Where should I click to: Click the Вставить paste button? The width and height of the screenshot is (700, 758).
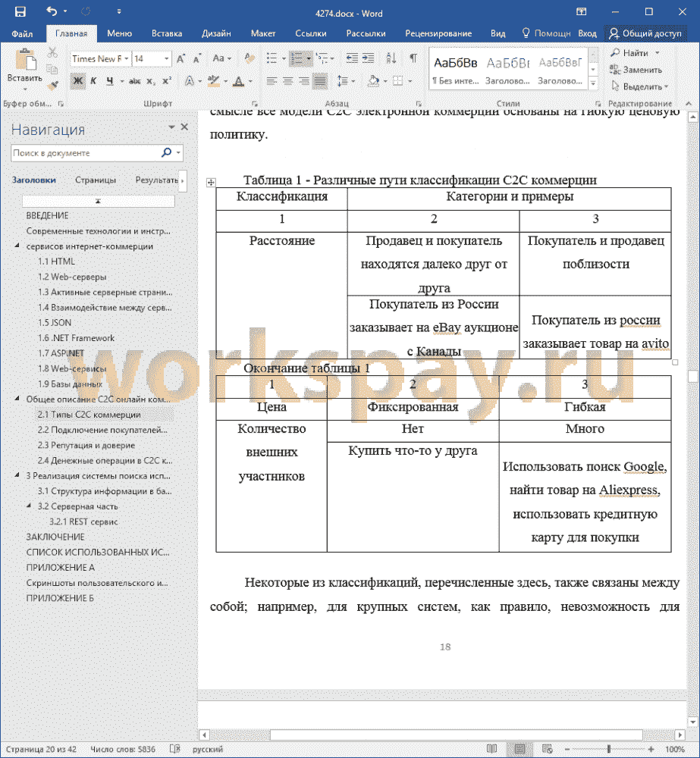25,69
